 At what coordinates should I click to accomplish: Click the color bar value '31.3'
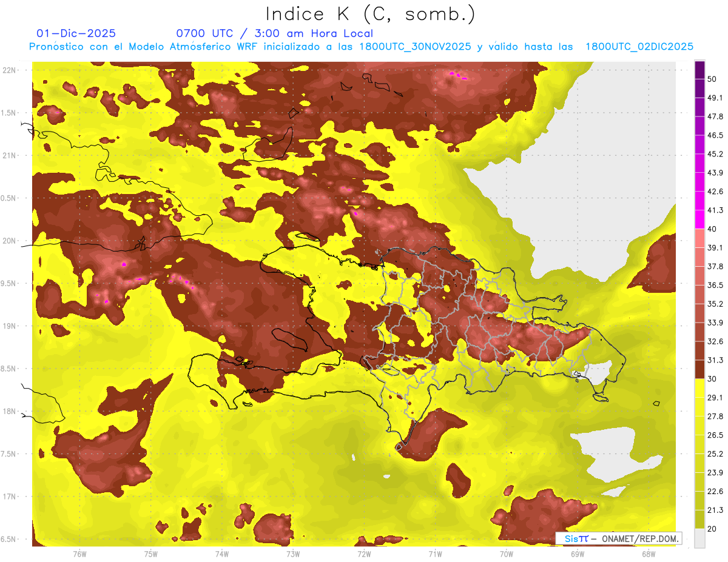pyautogui.click(x=715, y=360)
